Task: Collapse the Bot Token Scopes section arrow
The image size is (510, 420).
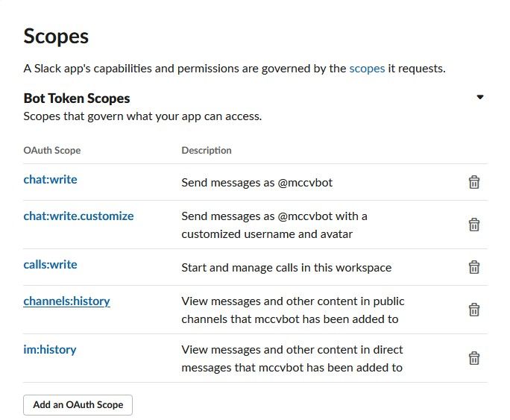Action: point(480,97)
